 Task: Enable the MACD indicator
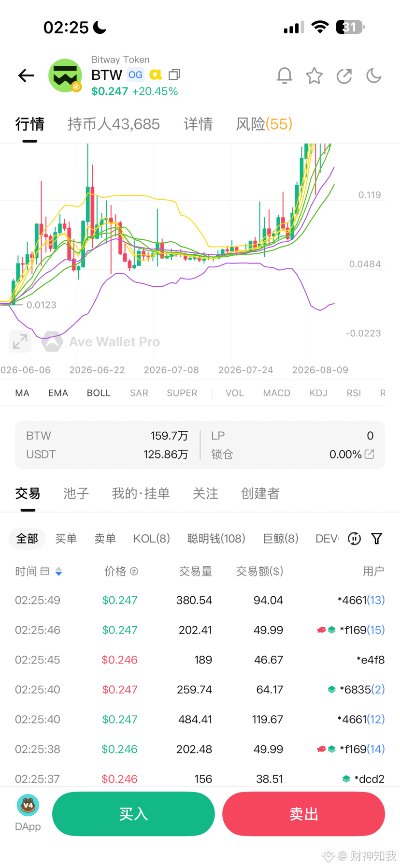tap(277, 393)
